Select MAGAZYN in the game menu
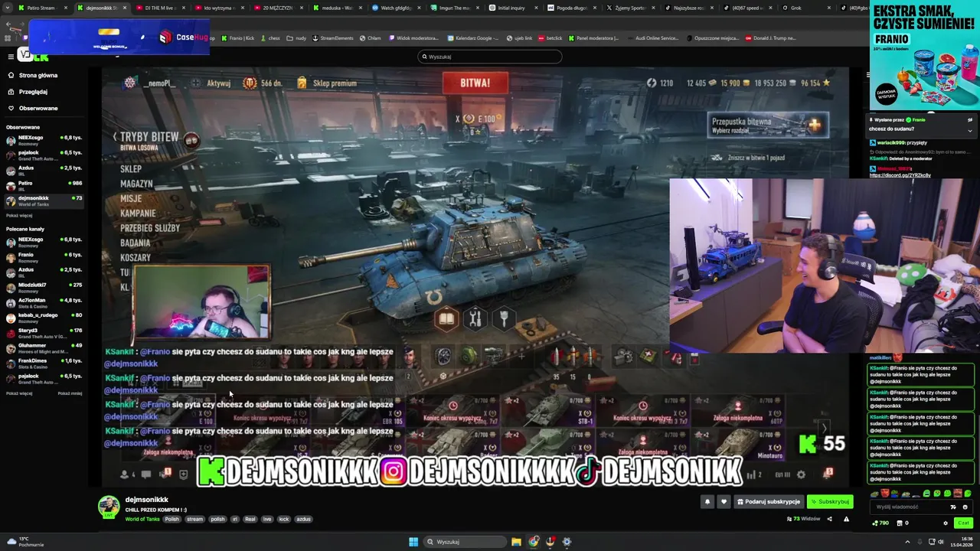The image size is (980, 551). [x=136, y=184]
